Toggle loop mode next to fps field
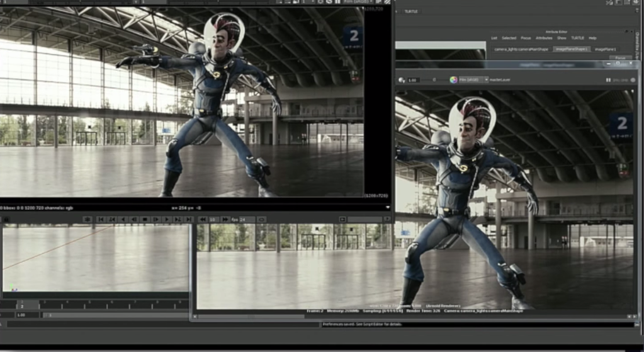The height and width of the screenshot is (352, 644). pos(261,219)
